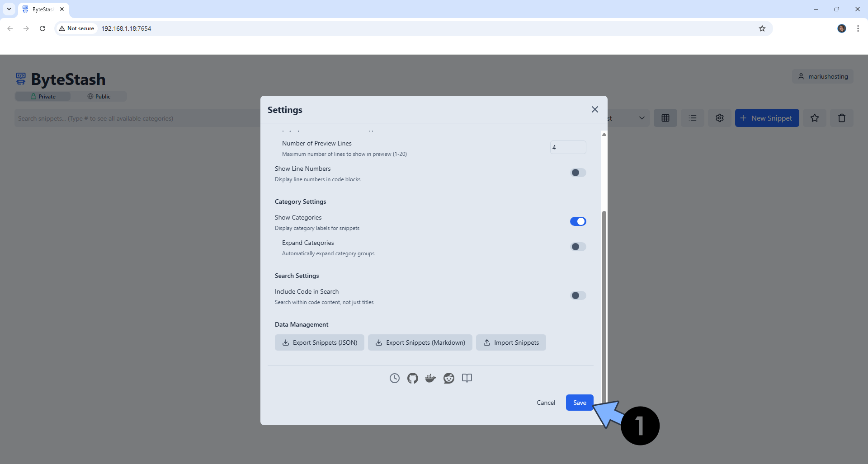
Task: Switch to grid view for snippets
Action: click(665, 118)
